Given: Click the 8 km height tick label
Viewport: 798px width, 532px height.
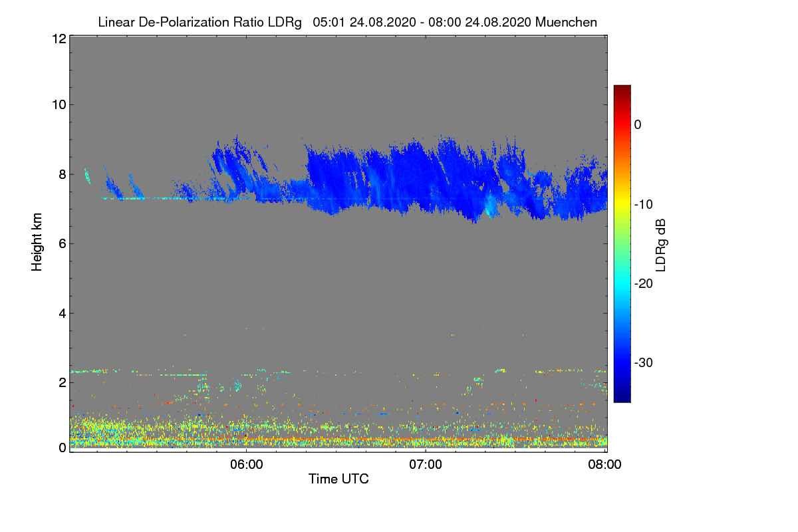Looking at the screenshot, I should (62, 174).
